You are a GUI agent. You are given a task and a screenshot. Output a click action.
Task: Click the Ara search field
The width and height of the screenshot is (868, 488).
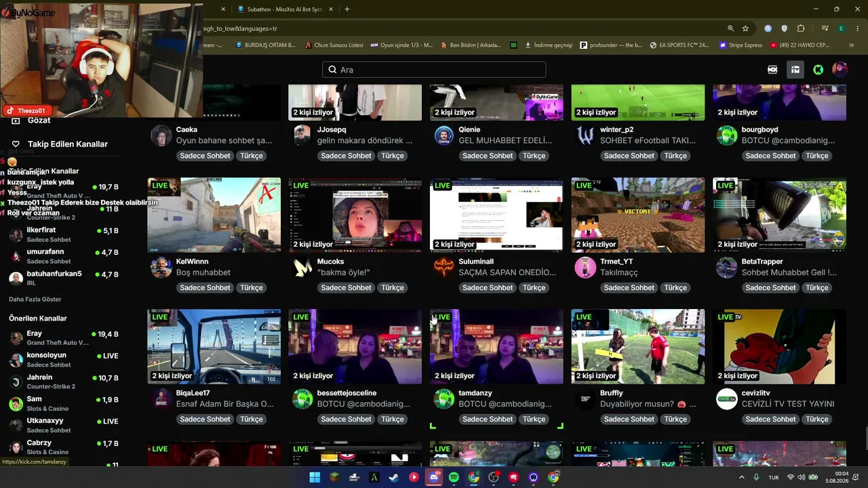434,69
